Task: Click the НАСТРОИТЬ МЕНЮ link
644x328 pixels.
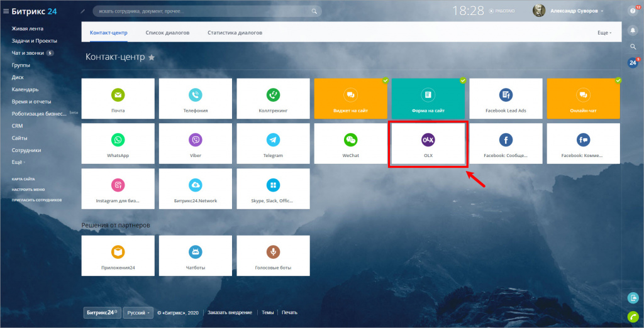Action: click(x=28, y=190)
